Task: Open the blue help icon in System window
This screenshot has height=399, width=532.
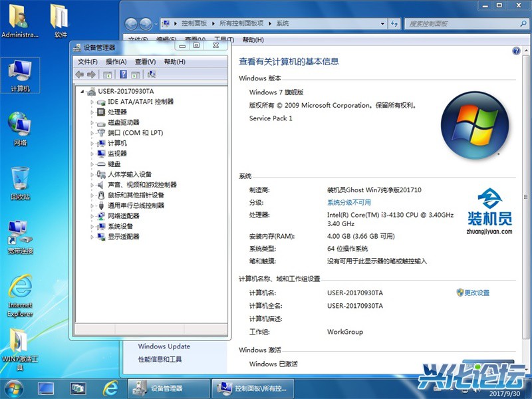Action: click(516, 51)
